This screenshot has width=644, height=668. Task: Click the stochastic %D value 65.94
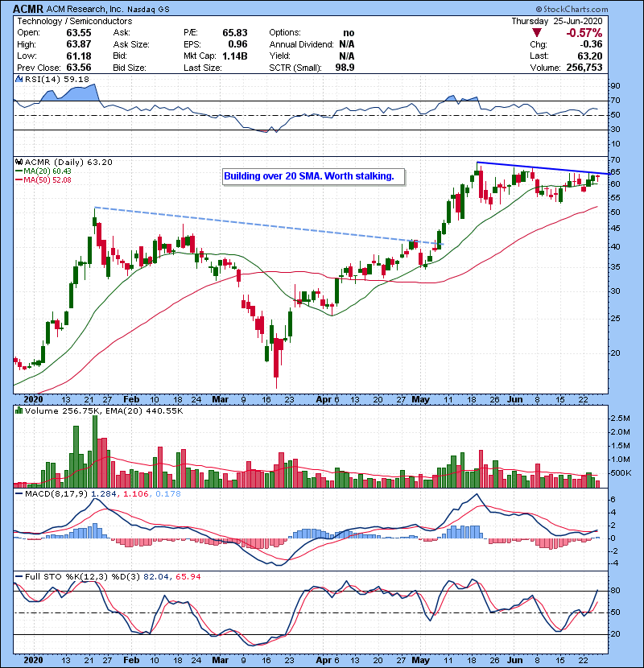coord(188,576)
